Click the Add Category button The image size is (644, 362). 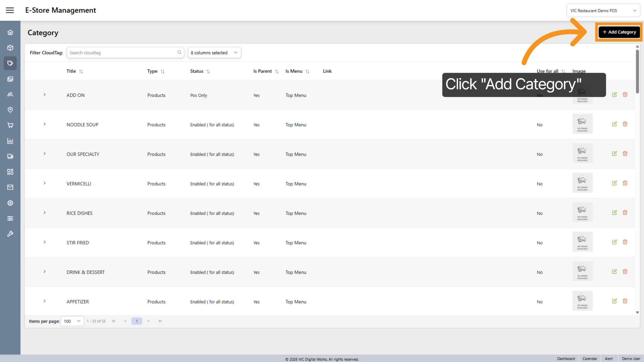point(619,32)
